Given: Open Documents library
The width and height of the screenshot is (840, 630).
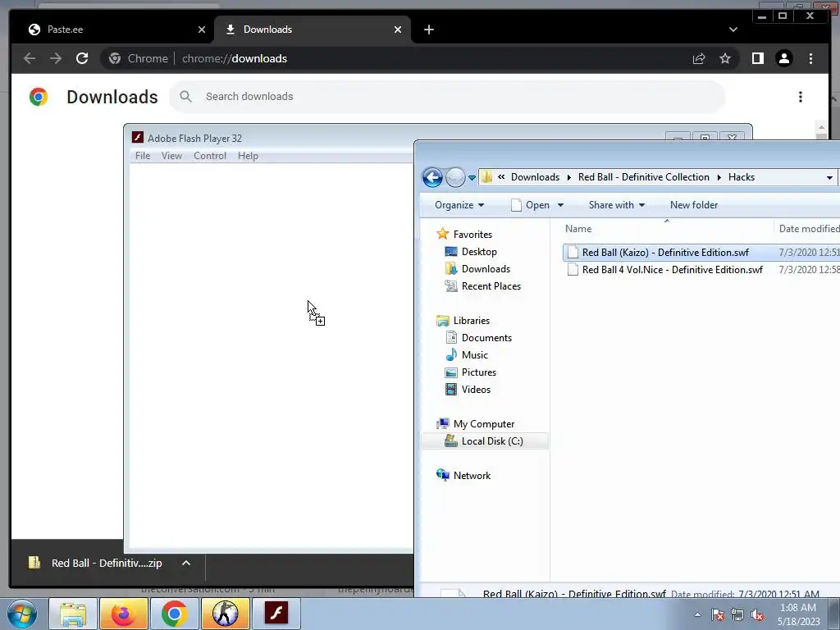Looking at the screenshot, I should pos(486,337).
